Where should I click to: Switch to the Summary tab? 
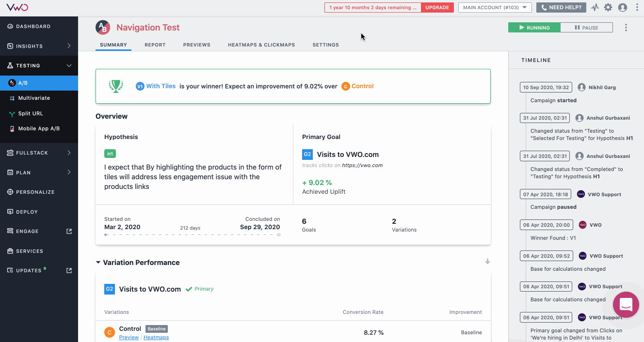pos(113,45)
